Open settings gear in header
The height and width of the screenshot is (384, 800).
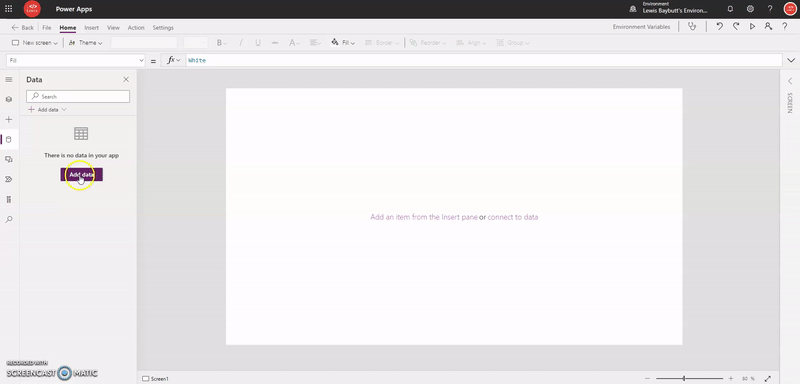pyautogui.click(x=750, y=9)
